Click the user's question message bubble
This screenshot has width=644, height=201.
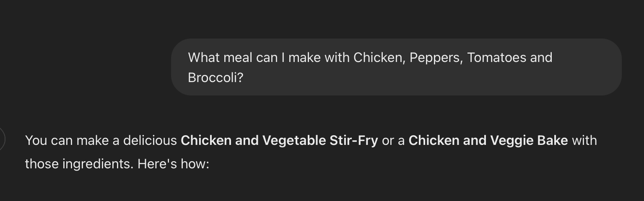click(x=396, y=67)
